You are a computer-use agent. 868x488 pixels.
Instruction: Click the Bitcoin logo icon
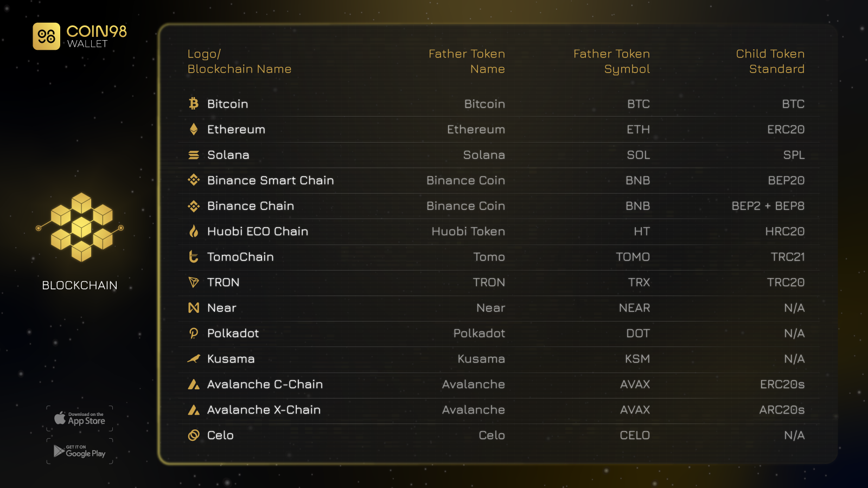coord(194,104)
